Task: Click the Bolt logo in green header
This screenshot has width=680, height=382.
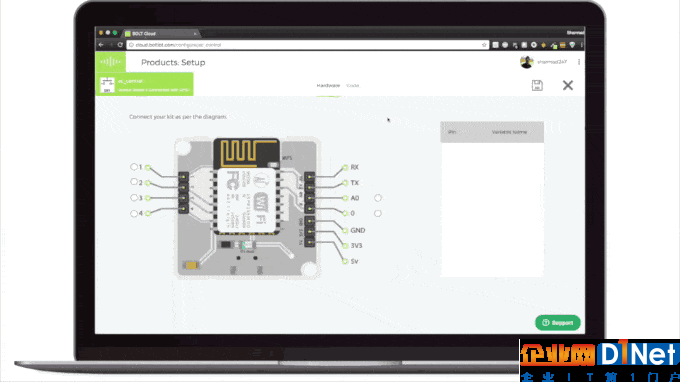Action: [x=111, y=62]
